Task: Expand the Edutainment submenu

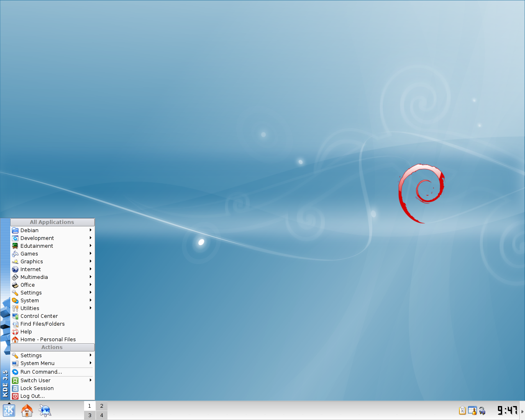Action: point(52,246)
